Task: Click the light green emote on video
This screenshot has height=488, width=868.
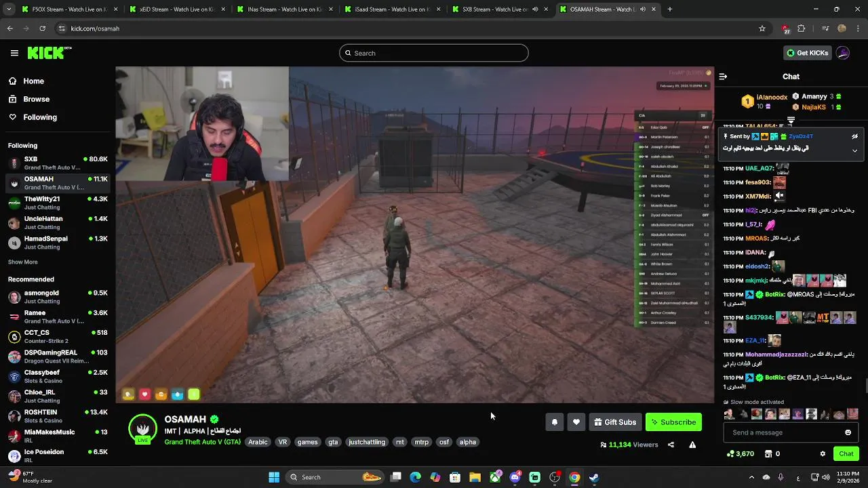Action: (194, 394)
